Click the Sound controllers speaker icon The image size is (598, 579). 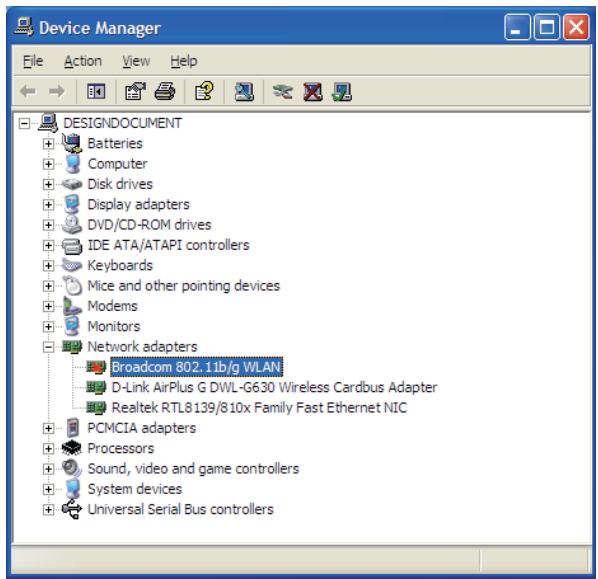coord(72,468)
